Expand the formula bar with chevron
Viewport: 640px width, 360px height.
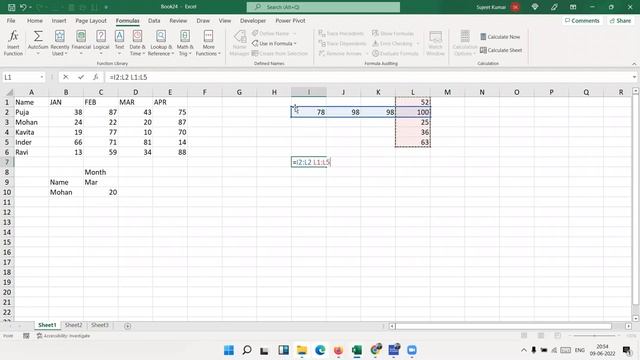(634, 77)
